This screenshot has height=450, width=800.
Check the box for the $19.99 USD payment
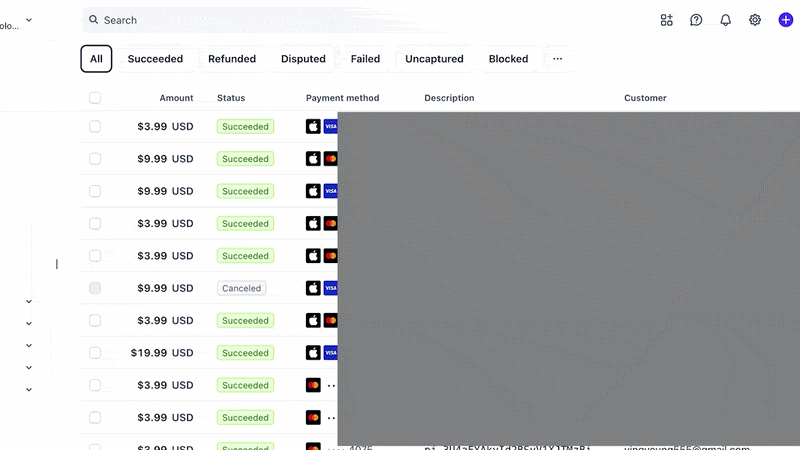(95, 353)
